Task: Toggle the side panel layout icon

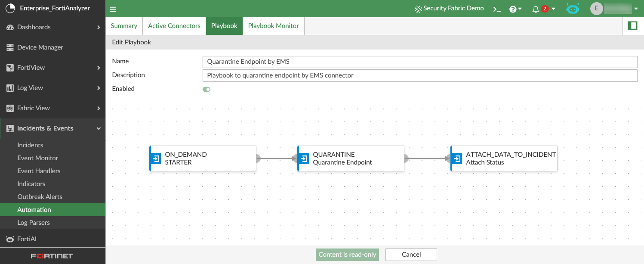Action: point(632,26)
